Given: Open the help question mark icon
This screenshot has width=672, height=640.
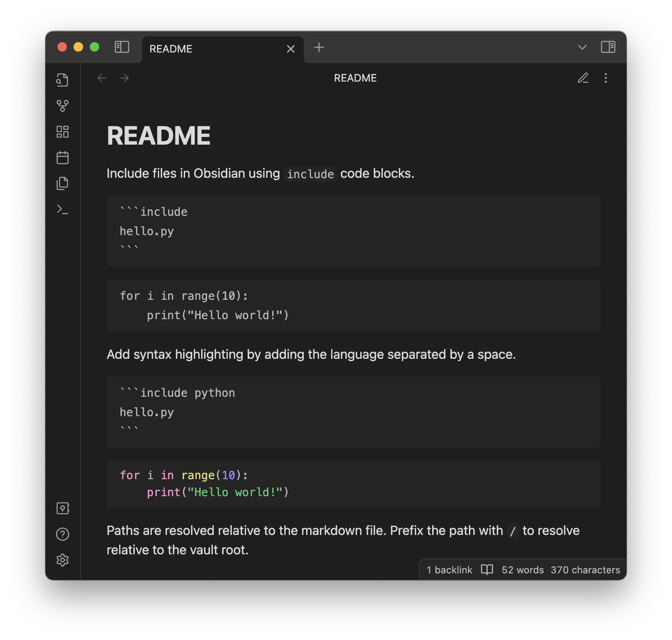Looking at the screenshot, I should (63, 534).
